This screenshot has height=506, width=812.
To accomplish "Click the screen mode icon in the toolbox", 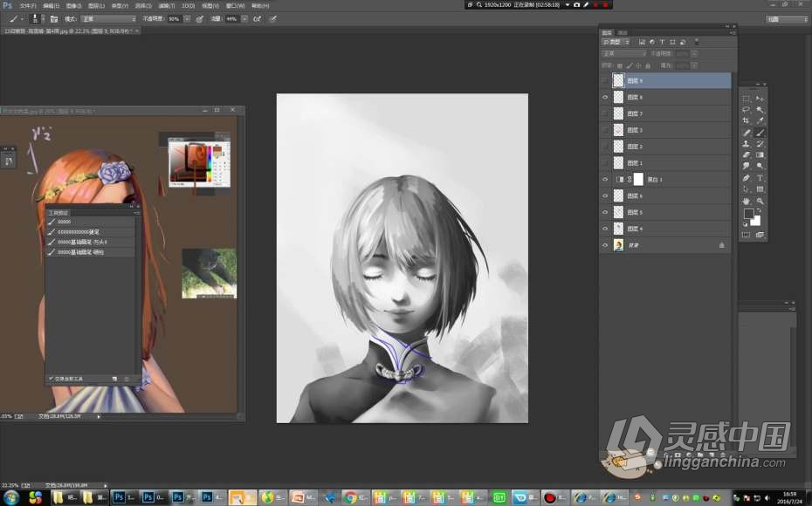I will point(760,235).
